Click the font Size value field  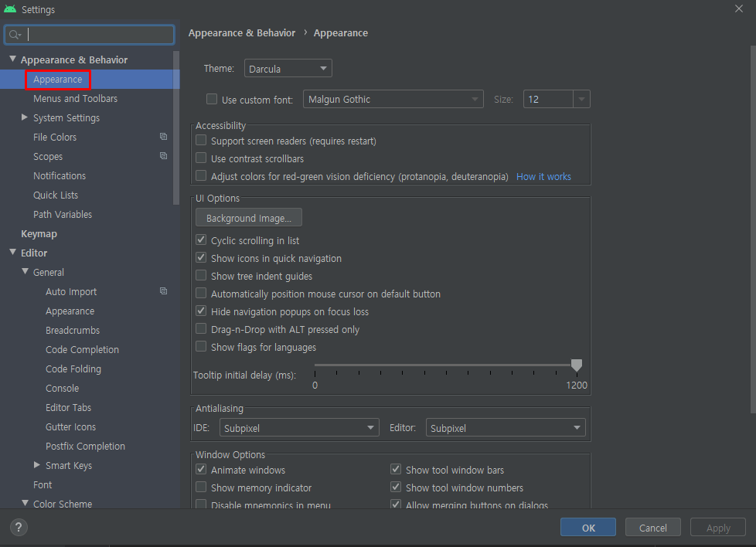[x=548, y=100]
